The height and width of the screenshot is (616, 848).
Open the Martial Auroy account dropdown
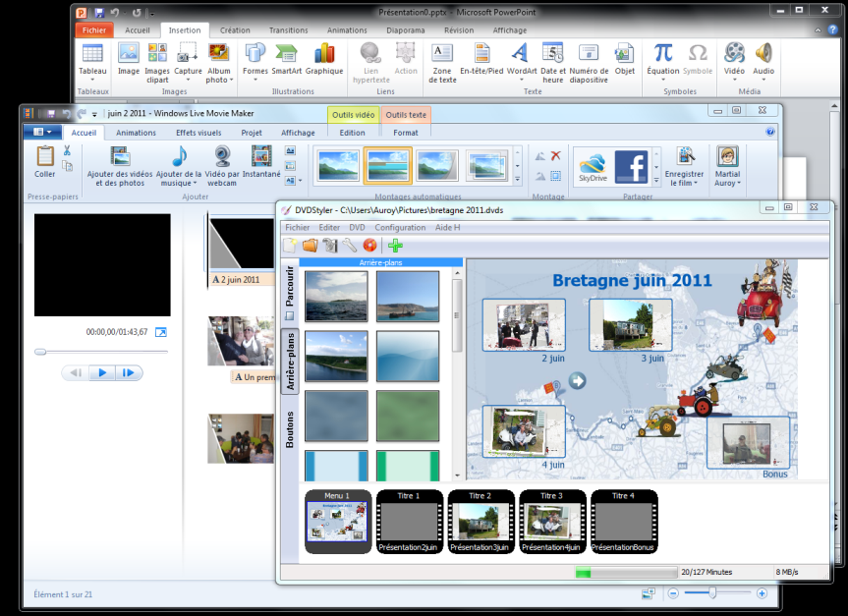pos(727,165)
